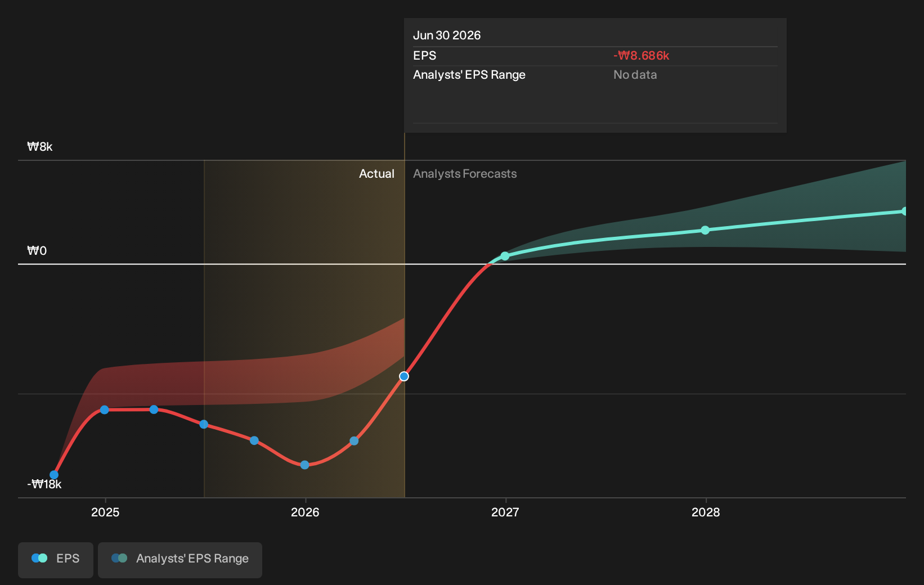Select the first EPS point near -₩18k

point(54,475)
